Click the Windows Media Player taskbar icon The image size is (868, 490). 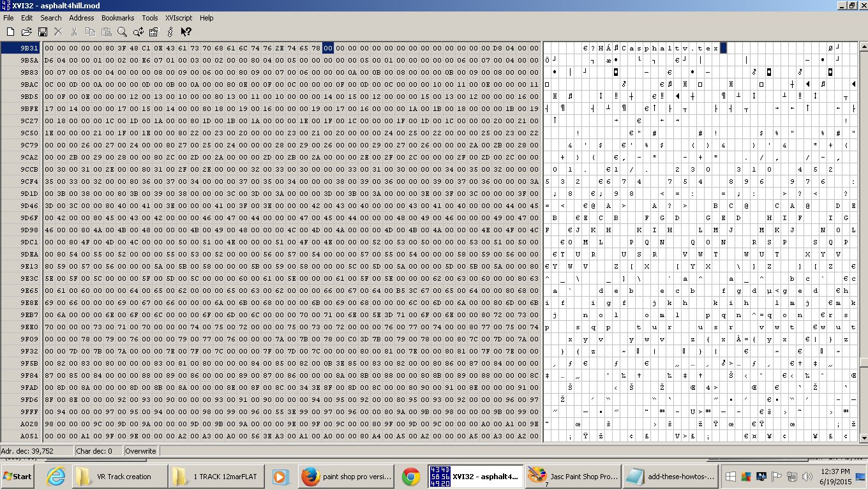pyautogui.click(x=280, y=477)
